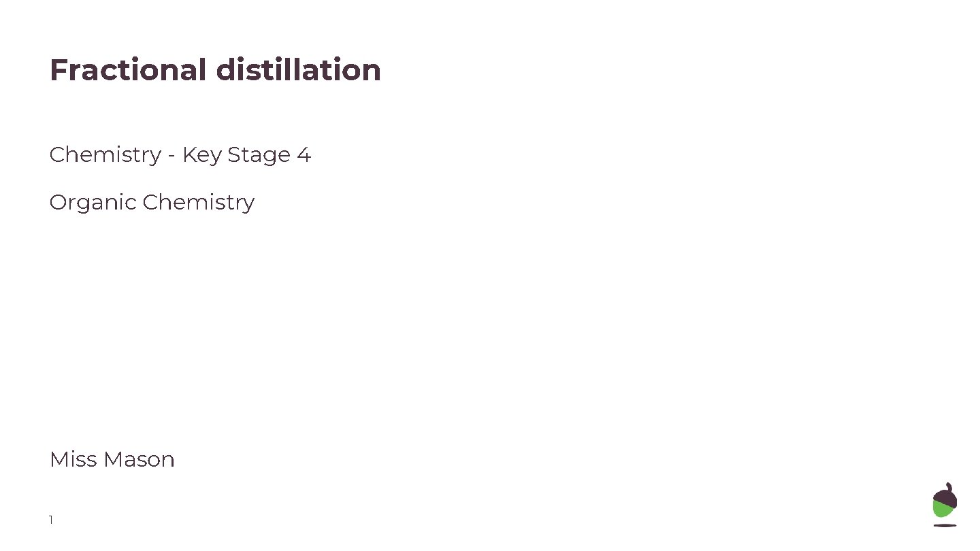
Task: Click the number "4" after Key Stage
Action: (x=304, y=155)
